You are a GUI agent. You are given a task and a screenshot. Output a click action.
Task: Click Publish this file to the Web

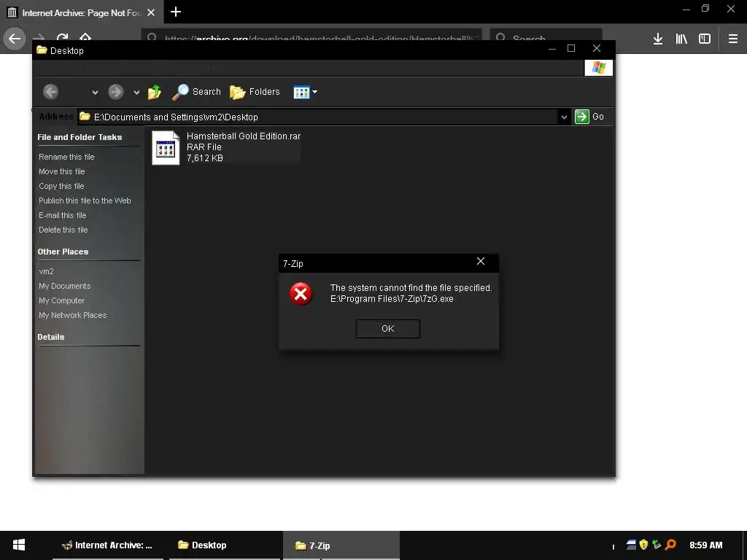pyautogui.click(x=85, y=201)
